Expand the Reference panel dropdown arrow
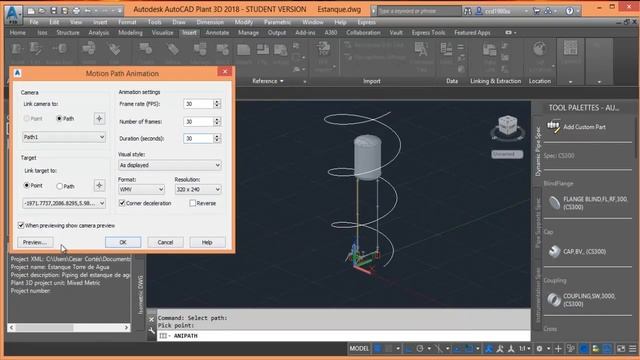The width and height of the screenshot is (640, 360). click(282, 81)
